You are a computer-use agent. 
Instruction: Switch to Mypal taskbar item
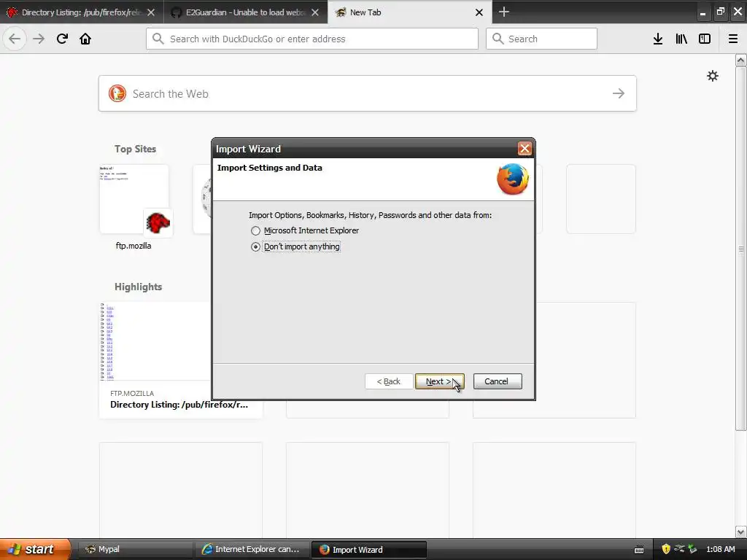[x=134, y=550]
